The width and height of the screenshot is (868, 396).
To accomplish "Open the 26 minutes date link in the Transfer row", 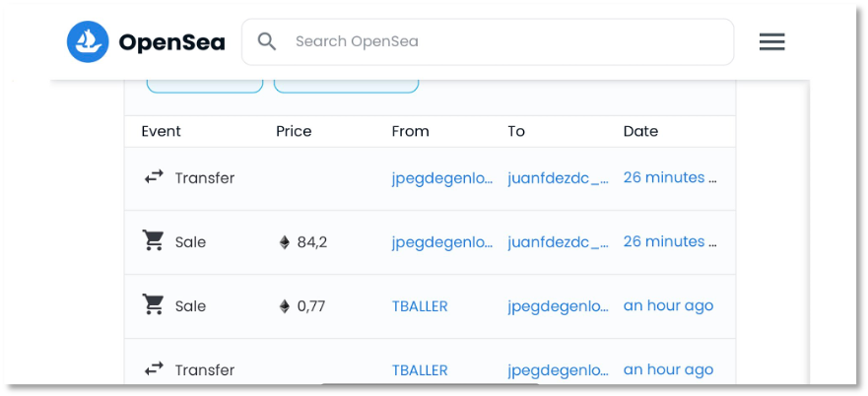I will coord(670,177).
